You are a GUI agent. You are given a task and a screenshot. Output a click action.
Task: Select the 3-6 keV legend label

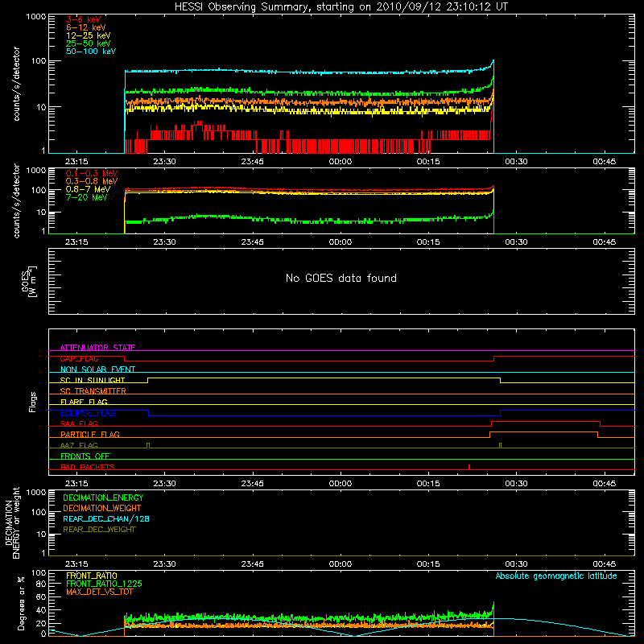(83, 19)
